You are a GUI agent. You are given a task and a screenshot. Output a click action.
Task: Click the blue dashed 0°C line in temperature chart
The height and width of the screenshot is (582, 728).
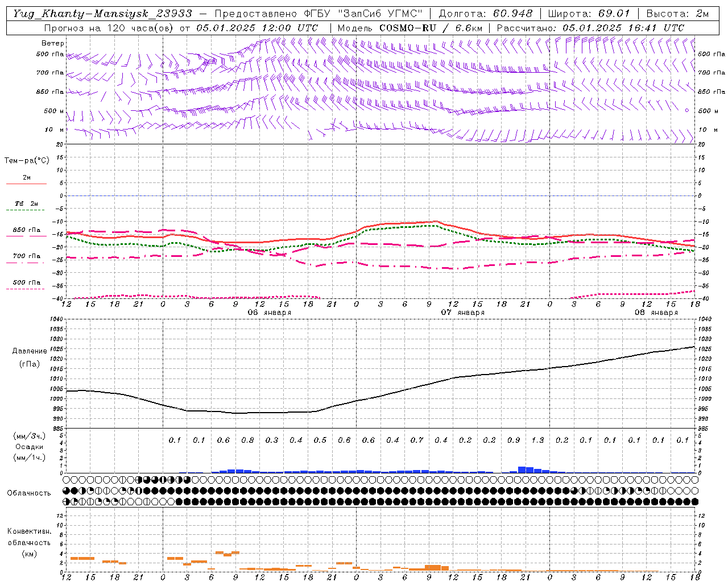tap(380, 196)
